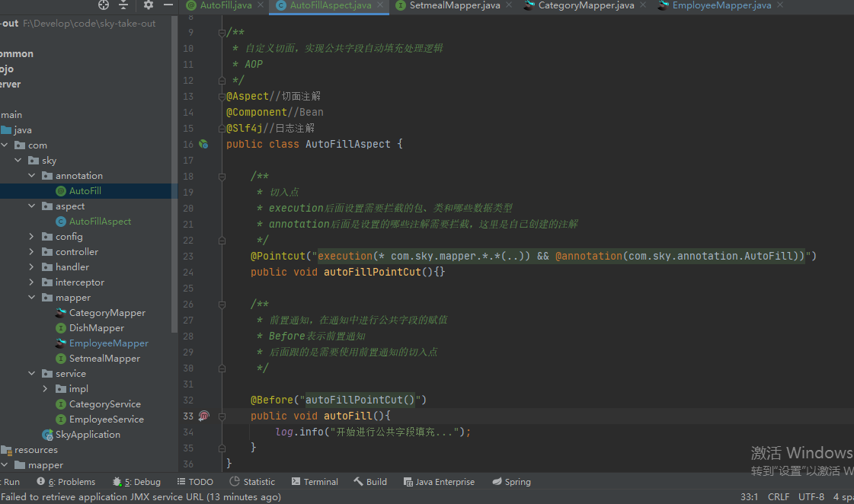
Task: Select AutoFill annotation file in tree
Action: (x=85, y=191)
